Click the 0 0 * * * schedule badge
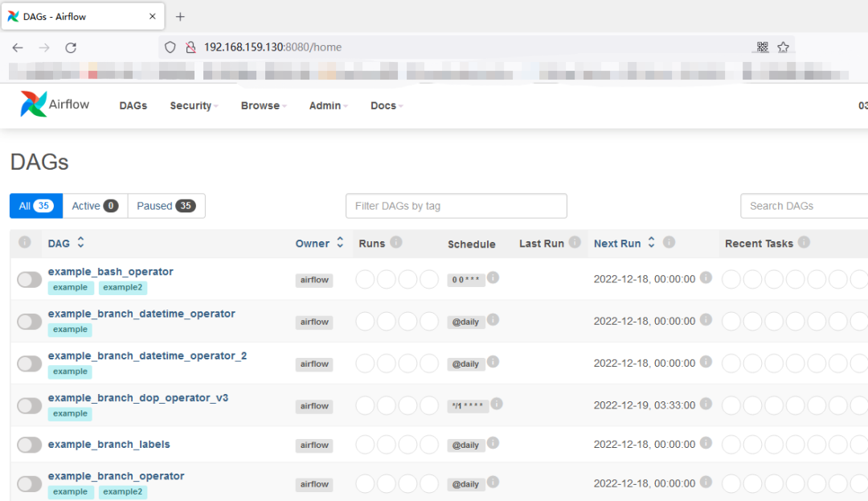 466,280
